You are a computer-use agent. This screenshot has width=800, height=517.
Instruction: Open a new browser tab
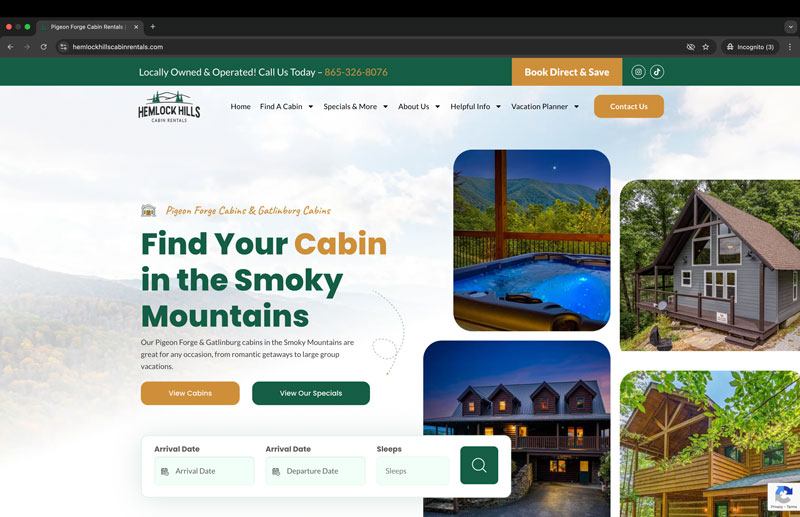[153, 27]
